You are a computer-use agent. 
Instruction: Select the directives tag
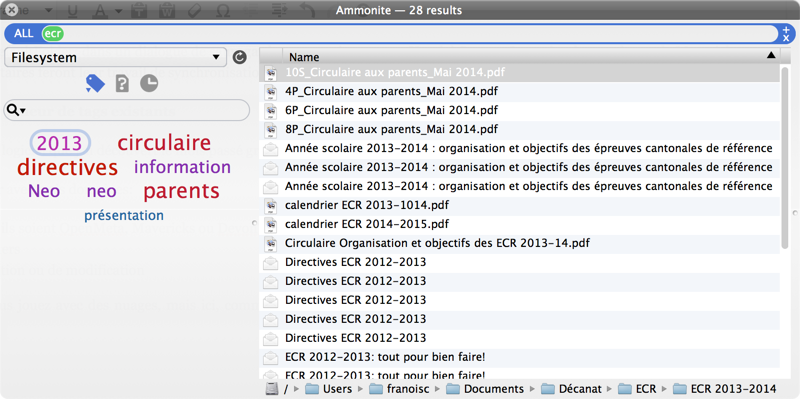coord(67,167)
